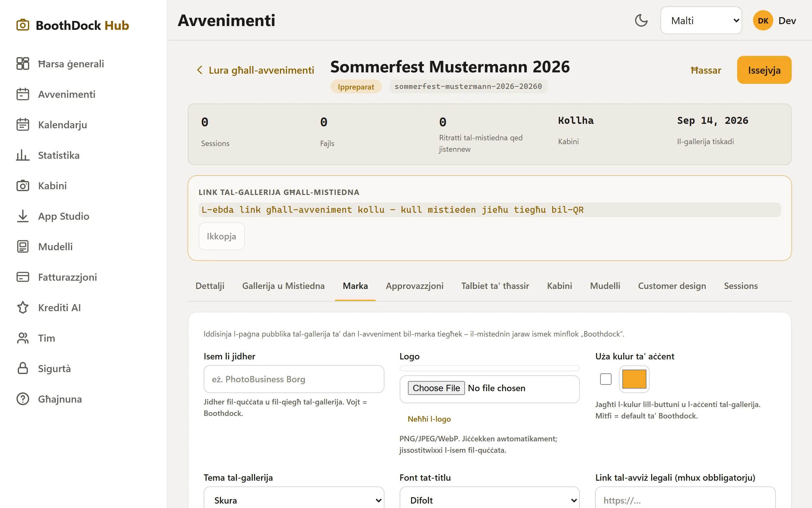The image size is (812, 508).
Task: Click the App Studio download icon
Action: point(23,216)
